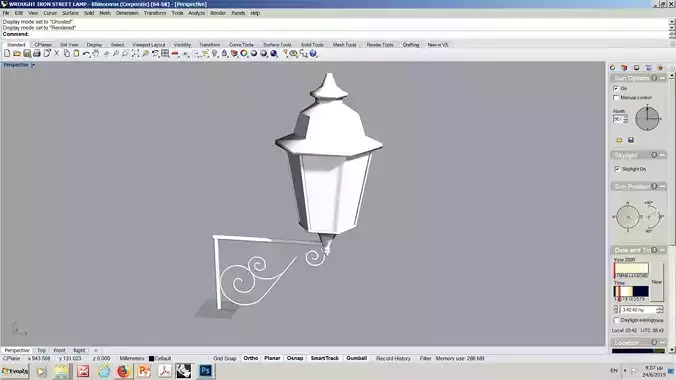Collapse the Sun Position section

(663, 186)
